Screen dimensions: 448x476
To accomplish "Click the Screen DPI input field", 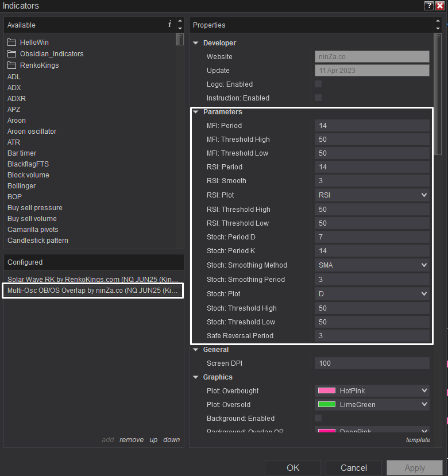I will pos(372,363).
